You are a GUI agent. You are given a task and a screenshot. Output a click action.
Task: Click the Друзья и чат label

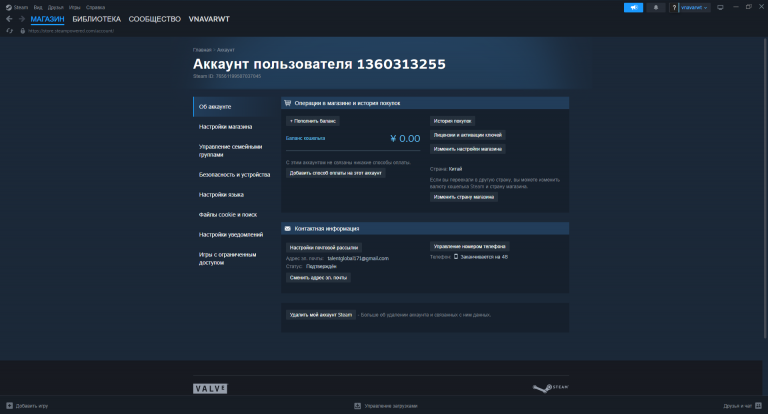[x=738, y=406]
